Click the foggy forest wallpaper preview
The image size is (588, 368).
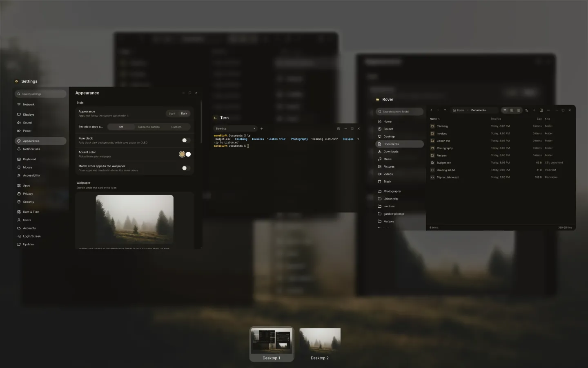(135, 219)
